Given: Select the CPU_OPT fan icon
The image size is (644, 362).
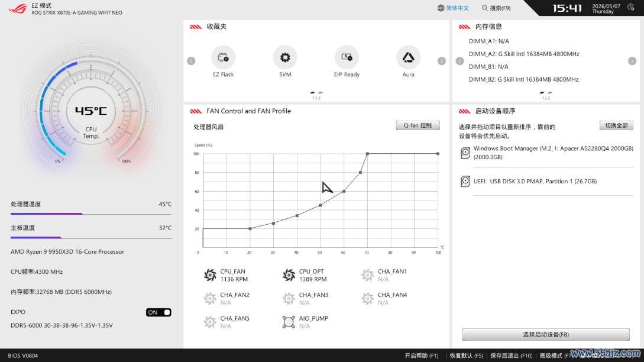Looking at the screenshot, I should [289, 275].
